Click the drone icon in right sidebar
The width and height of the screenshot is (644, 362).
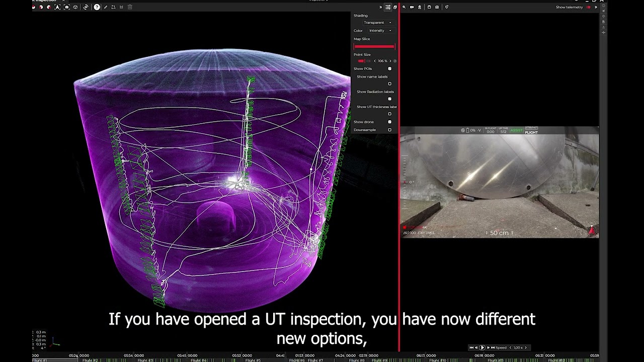pyautogui.click(x=603, y=11)
